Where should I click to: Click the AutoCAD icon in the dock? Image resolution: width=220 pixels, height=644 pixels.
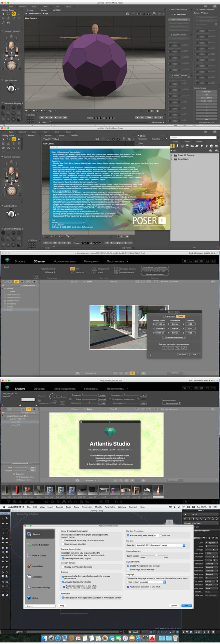tap(152, 638)
